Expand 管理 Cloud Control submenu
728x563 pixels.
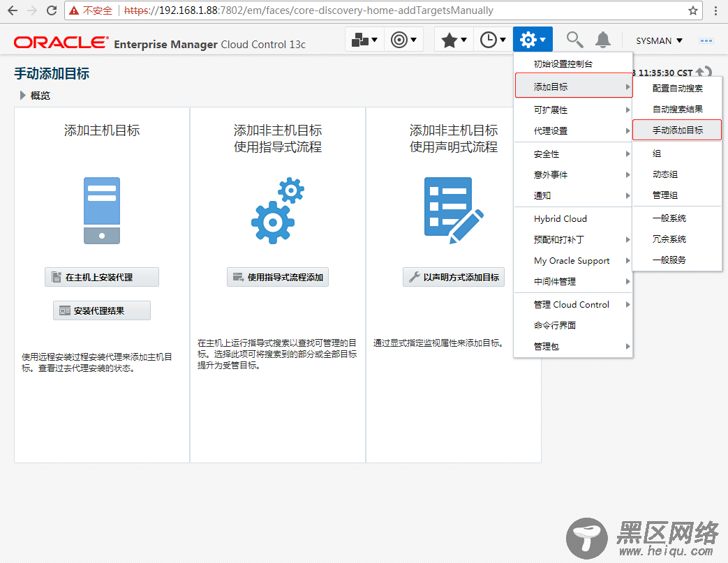click(x=573, y=304)
